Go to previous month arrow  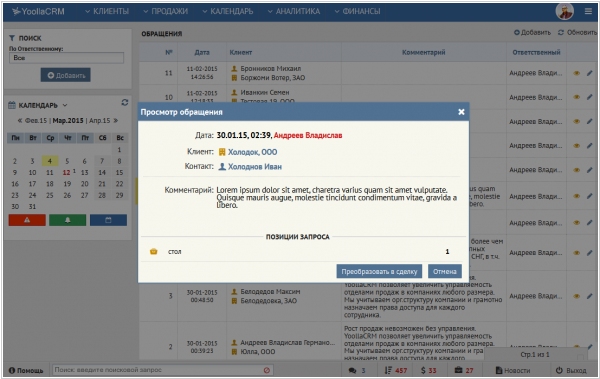click(x=20, y=121)
